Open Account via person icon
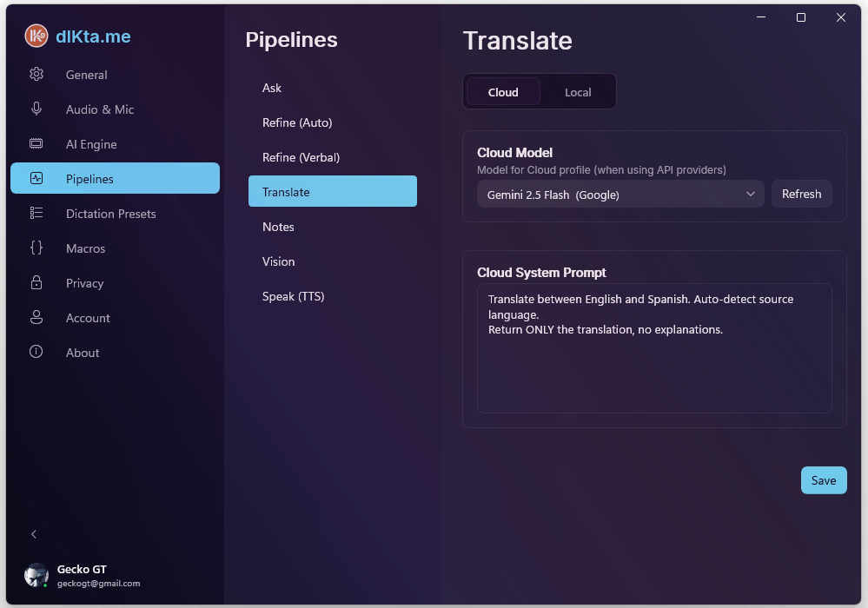The height and width of the screenshot is (608, 868). pos(36,318)
